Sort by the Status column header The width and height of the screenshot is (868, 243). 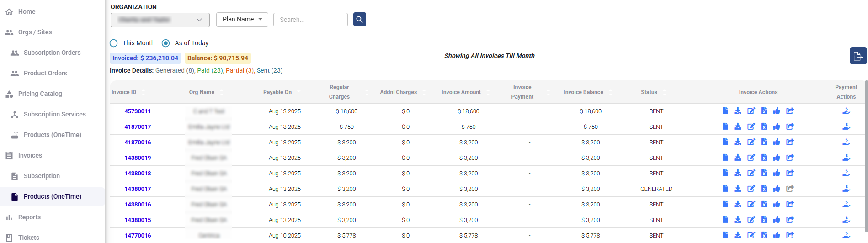[649, 92]
